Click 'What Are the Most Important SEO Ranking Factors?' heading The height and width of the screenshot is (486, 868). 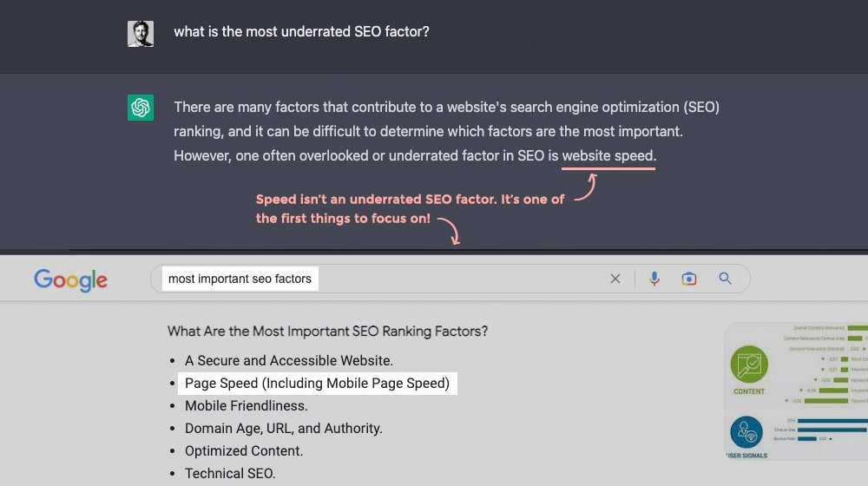(328, 331)
